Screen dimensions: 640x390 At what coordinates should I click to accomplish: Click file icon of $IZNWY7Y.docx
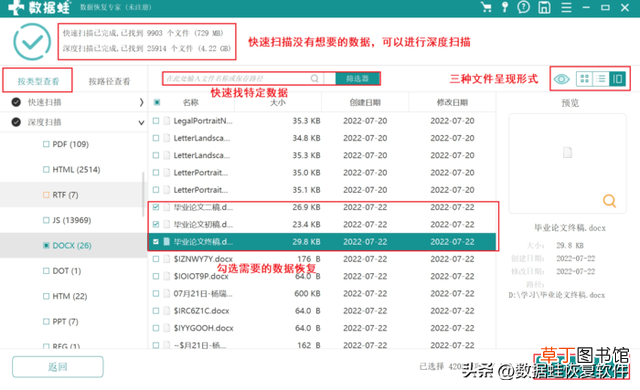(x=167, y=259)
